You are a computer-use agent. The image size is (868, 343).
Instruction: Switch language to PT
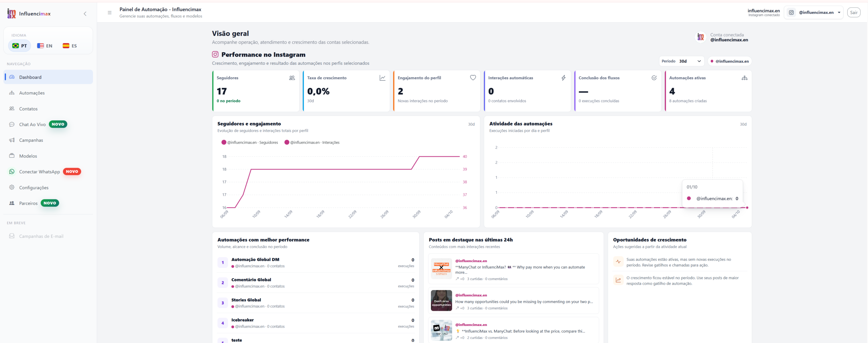click(20, 46)
